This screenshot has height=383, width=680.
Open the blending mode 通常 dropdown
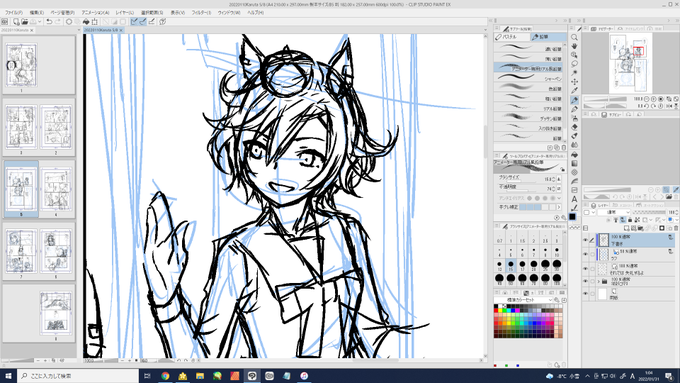coord(614,213)
